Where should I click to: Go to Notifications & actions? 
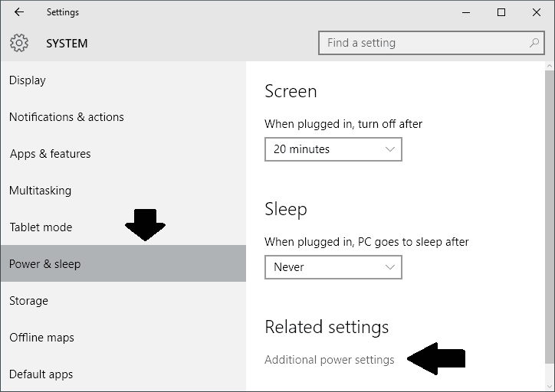click(x=66, y=117)
